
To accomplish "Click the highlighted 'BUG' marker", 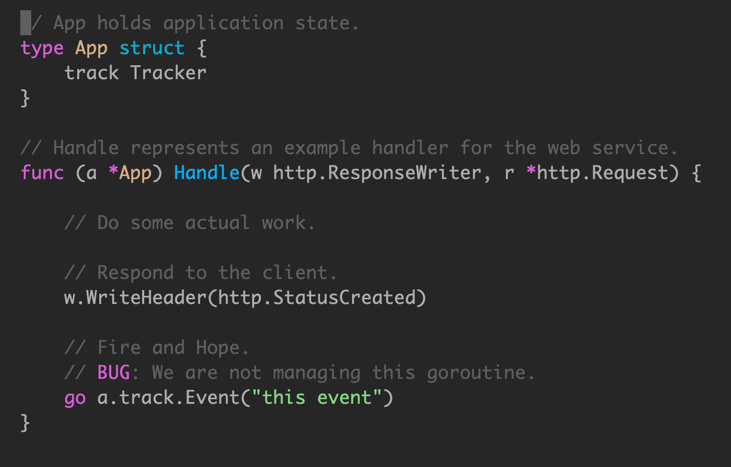I will point(114,372).
